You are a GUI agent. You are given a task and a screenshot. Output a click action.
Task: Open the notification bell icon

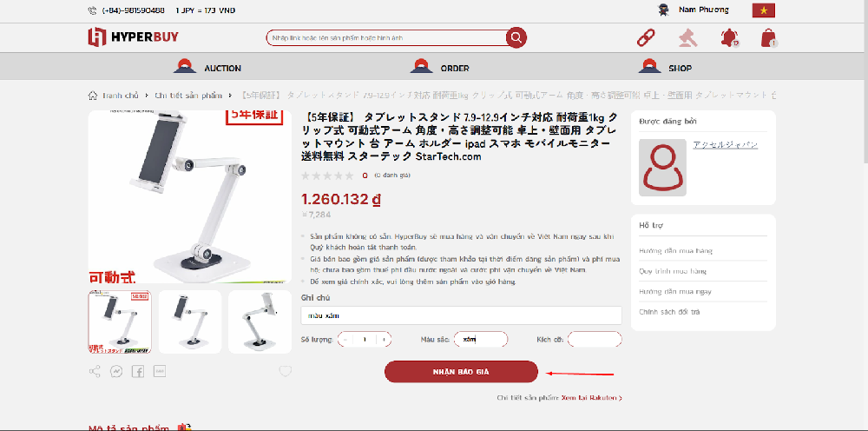click(x=729, y=37)
